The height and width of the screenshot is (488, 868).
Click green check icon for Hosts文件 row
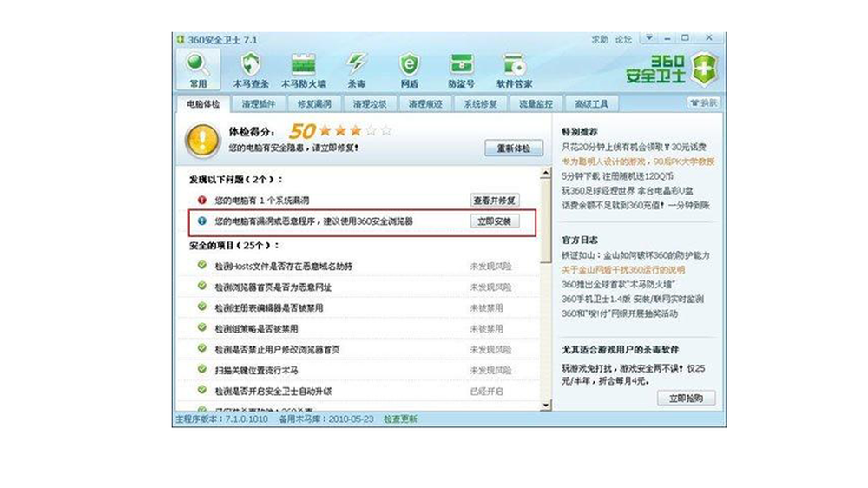coord(202,266)
